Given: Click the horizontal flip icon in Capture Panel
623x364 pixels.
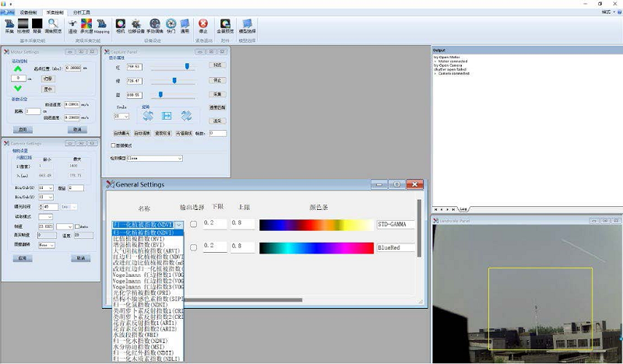Looking at the screenshot, I should point(166,116).
